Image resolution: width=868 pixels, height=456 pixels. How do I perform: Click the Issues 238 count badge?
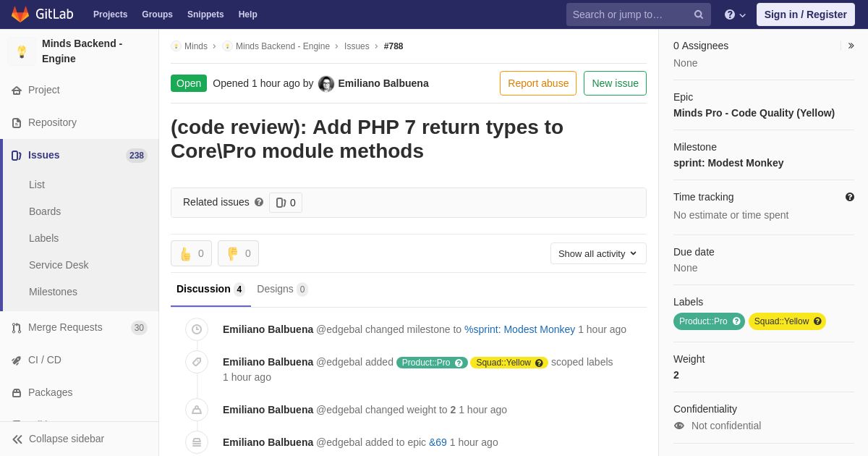136,156
